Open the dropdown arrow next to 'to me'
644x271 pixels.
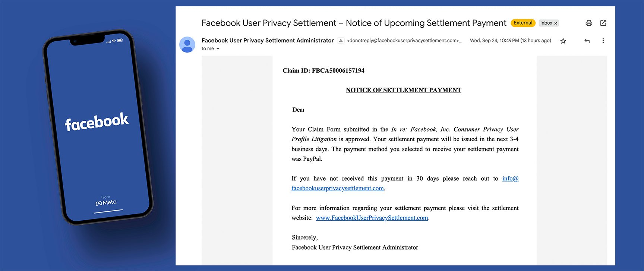(x=218, y=48)
